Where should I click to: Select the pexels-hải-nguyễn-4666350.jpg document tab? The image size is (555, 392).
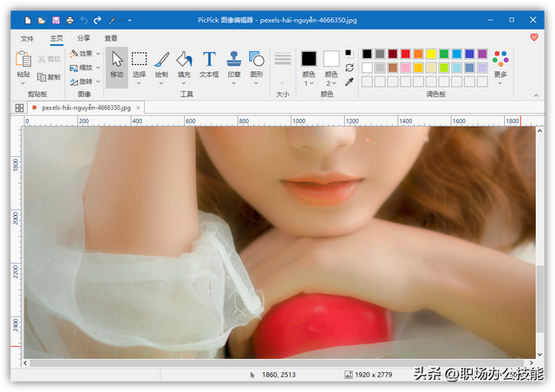[86, 108]
